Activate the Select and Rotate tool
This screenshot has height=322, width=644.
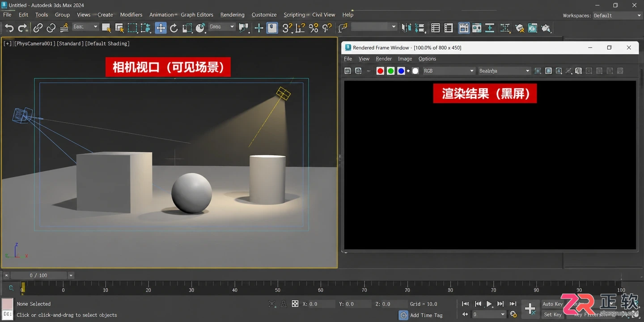[x=174, y=28]
